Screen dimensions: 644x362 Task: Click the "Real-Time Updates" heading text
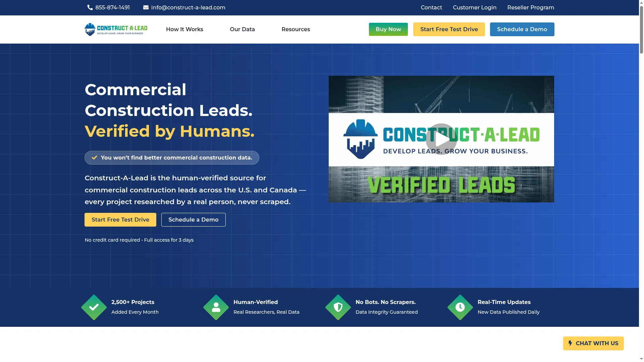click(x=504, y=302)
